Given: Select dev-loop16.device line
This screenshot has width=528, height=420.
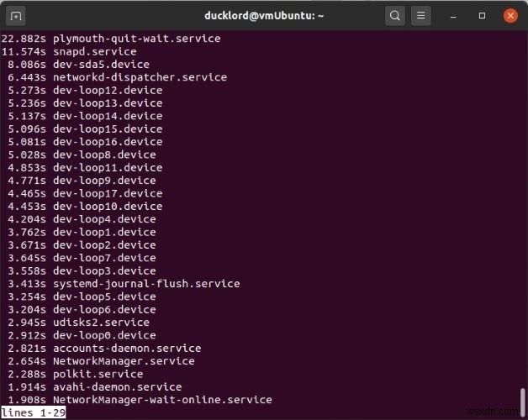Looking at the screenshot, I should [x=85, y=142].
